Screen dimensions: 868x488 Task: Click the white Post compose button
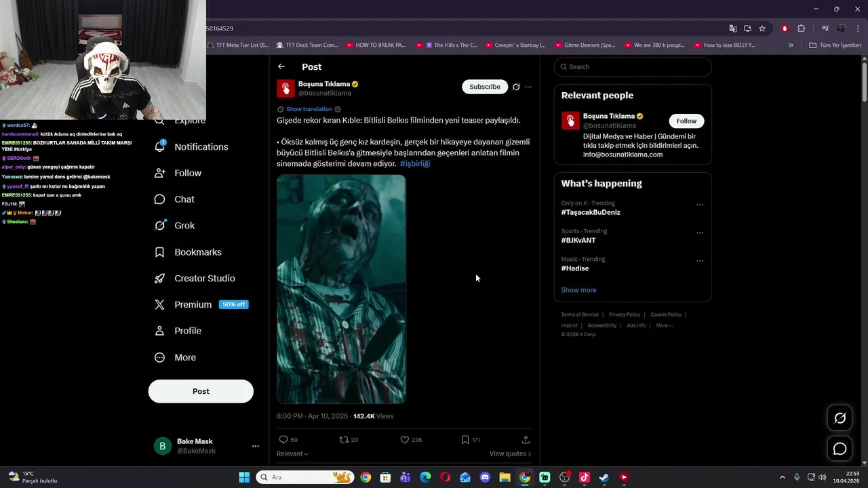pyautogui.click(x=201, y=391)
